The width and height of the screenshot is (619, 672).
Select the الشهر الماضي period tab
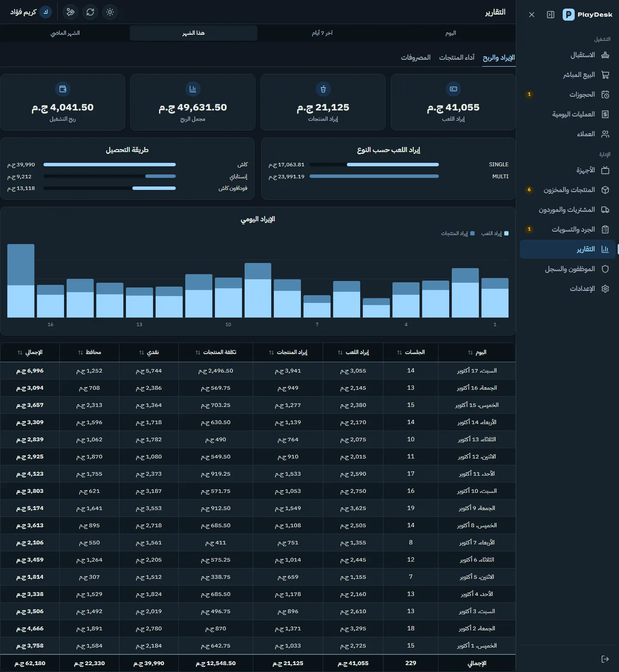65,33
